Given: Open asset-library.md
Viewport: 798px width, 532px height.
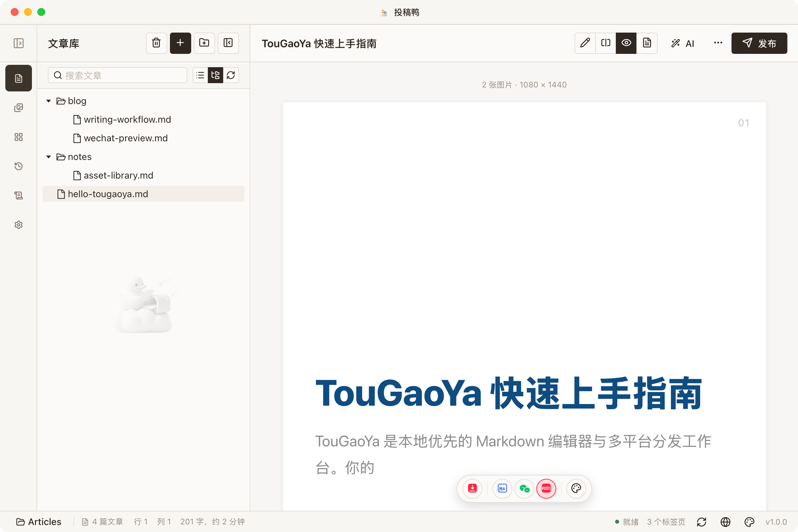Looking at the screenshot, I should click(114, 176).
